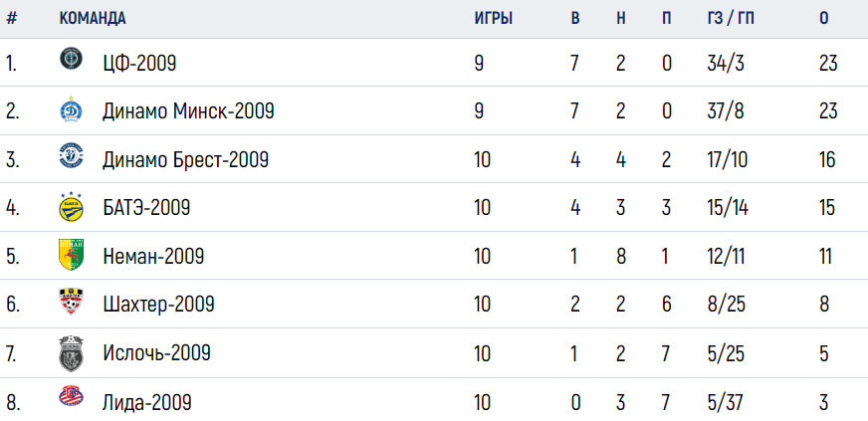Sort by the ГЗ / ГП header
The width and height of the screenshot is (868, 421).
731,18
